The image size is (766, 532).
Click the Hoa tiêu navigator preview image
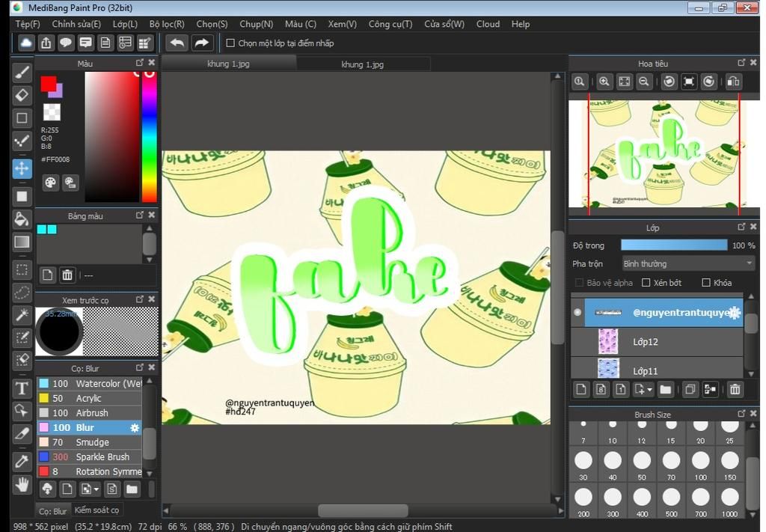pyautogui.click(x=664, y=154)
